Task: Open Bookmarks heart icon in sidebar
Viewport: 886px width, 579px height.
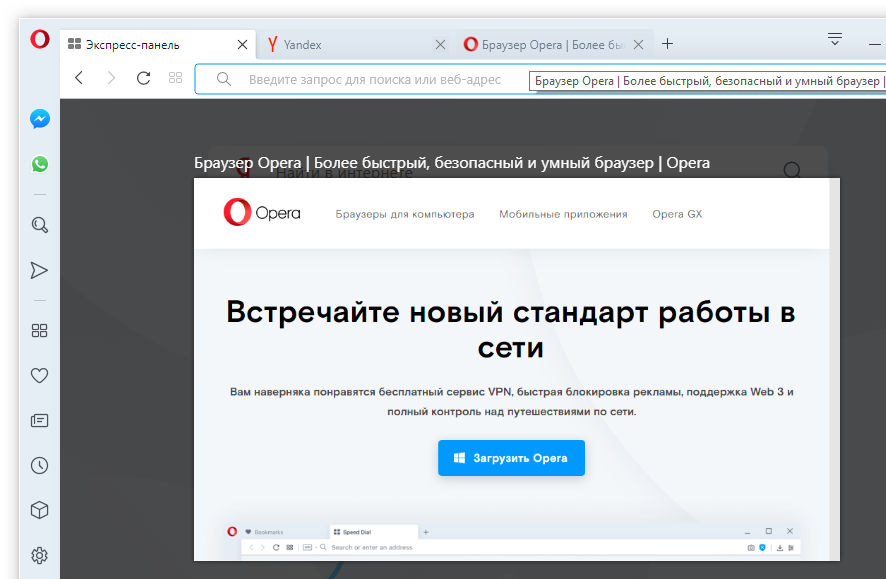Action: point(40,375)
